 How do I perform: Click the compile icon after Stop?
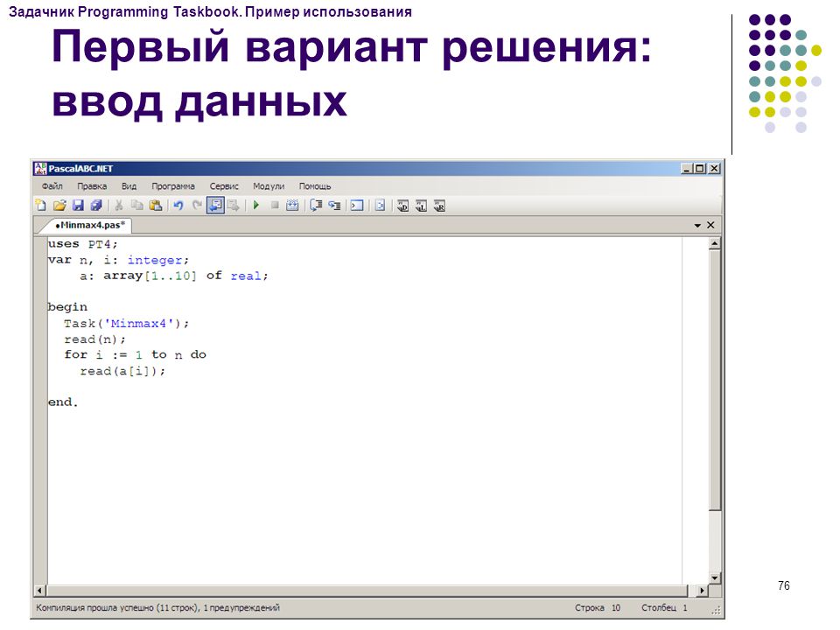click(x=292, y=206)
